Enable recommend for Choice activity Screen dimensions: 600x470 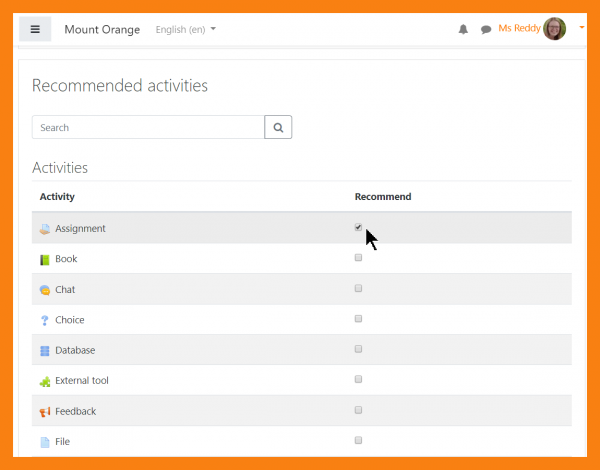pyautogui.click(x=358, y=319)
